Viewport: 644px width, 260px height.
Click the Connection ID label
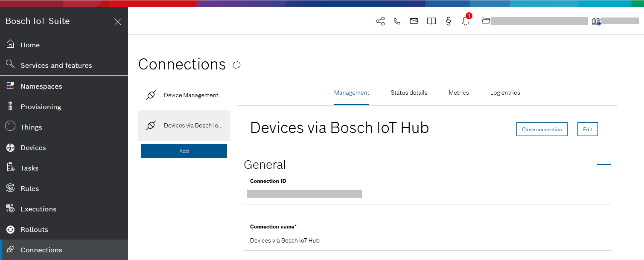tap(268, 181)
